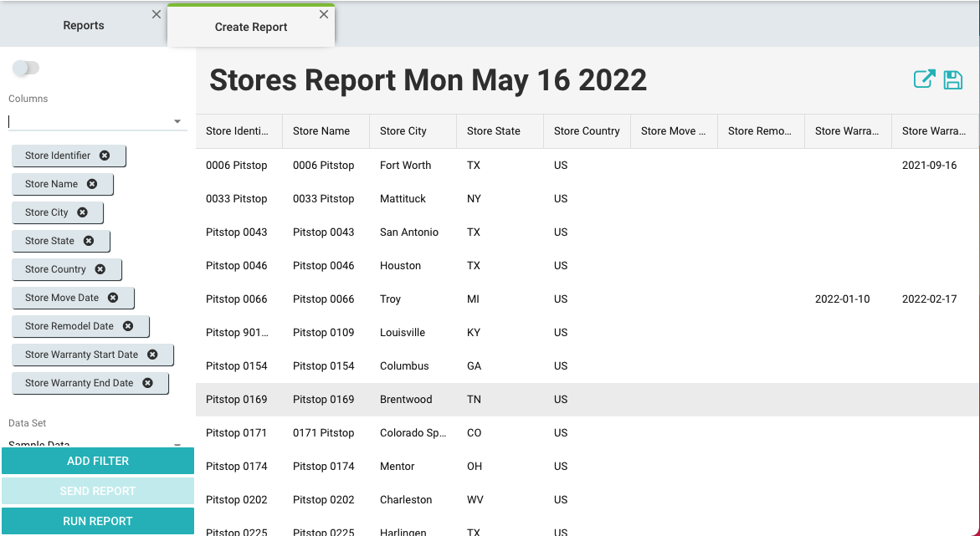Open the report in a new window
The width and height of the screenshot is (980, 536).
pyautogui.click(x=924, y=79)
